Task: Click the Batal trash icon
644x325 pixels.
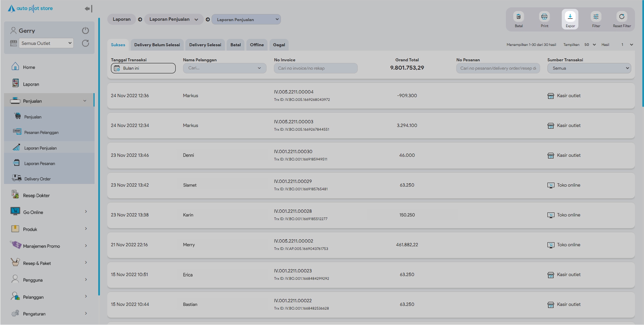Action: coord(518,17)
